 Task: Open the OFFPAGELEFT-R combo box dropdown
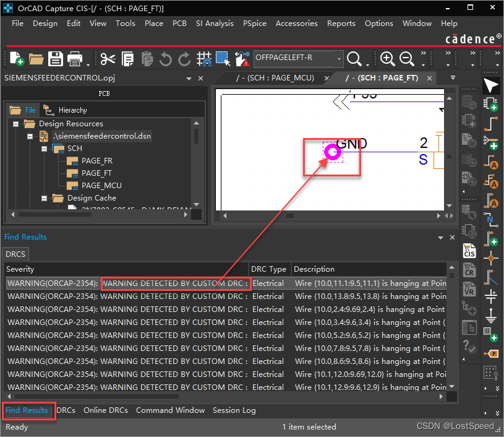click(339, 59)
